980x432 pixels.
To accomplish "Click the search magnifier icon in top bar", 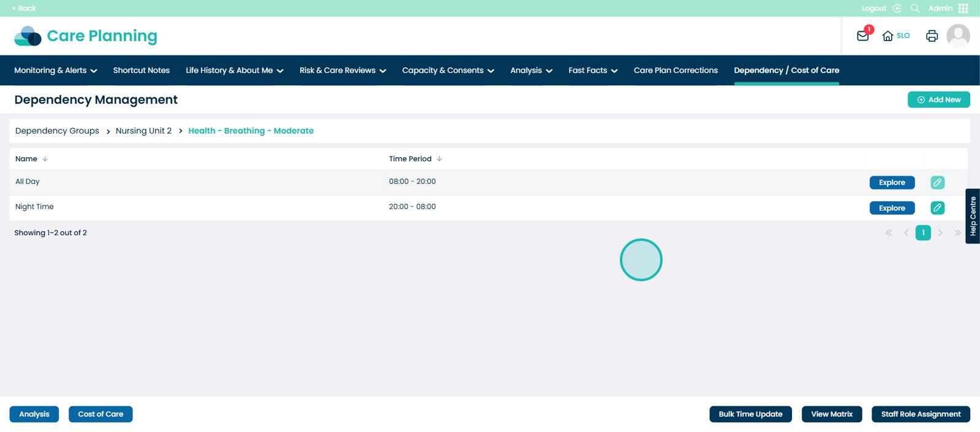I will [x=915, y=8].
